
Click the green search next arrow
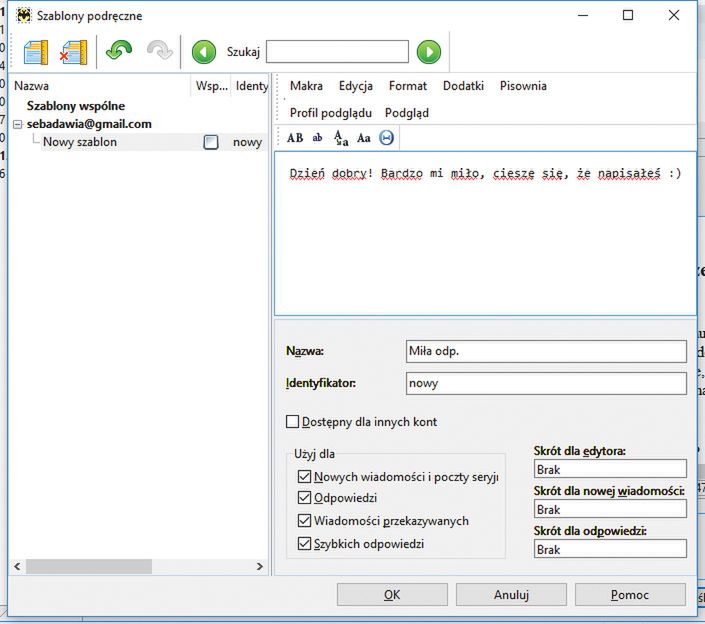click(x=428, y=52)
